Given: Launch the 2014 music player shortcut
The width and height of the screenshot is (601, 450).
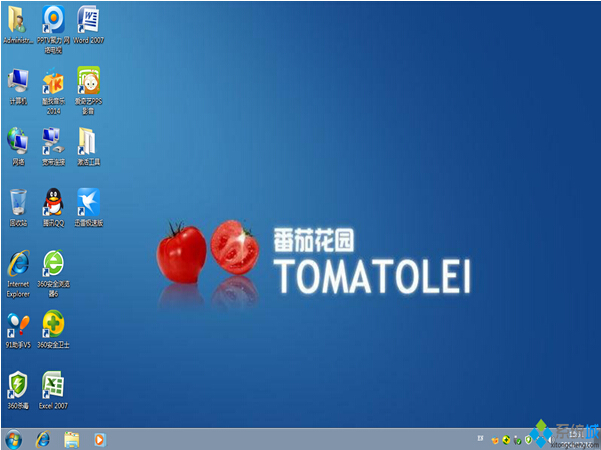Looking at the screenshot, I should (x=53, y=81).
